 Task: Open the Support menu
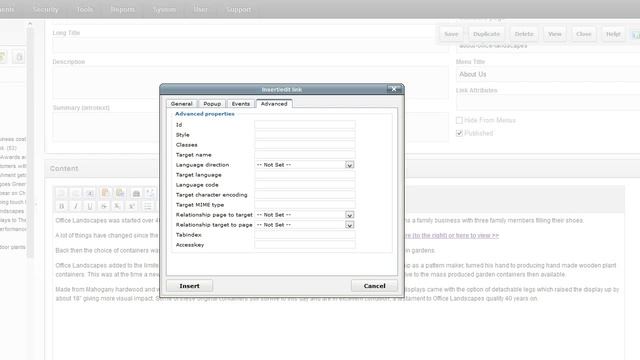tap(239, 9)
